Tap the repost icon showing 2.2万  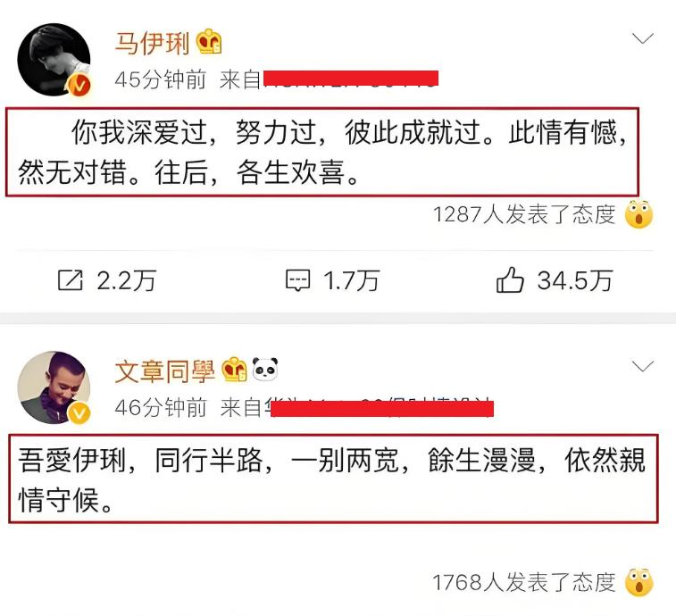[71, 280]
